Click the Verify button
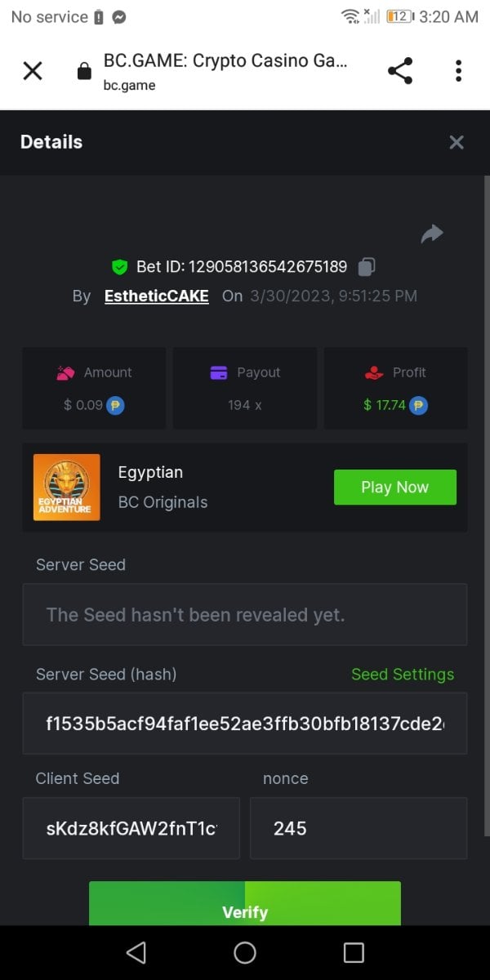 tap(245, 905)
